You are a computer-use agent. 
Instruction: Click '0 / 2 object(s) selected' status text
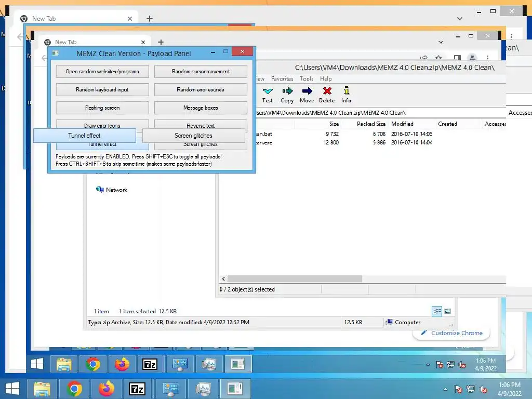[x=247, y=289]
